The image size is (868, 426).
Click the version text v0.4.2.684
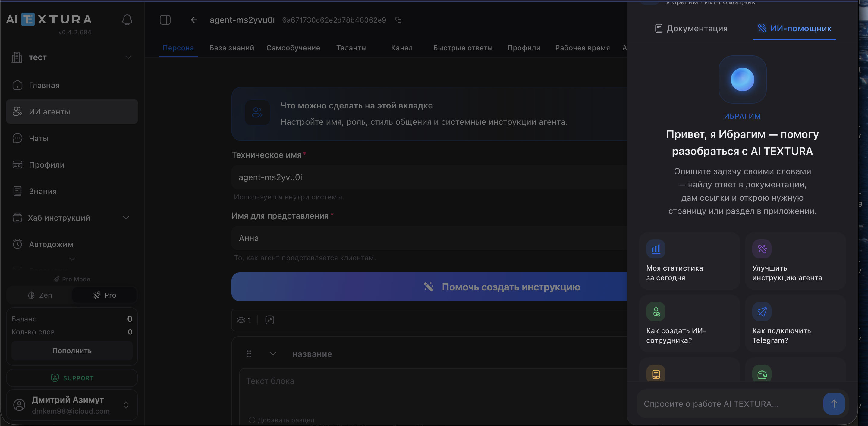pyautogui.click(x=75, y=32)
